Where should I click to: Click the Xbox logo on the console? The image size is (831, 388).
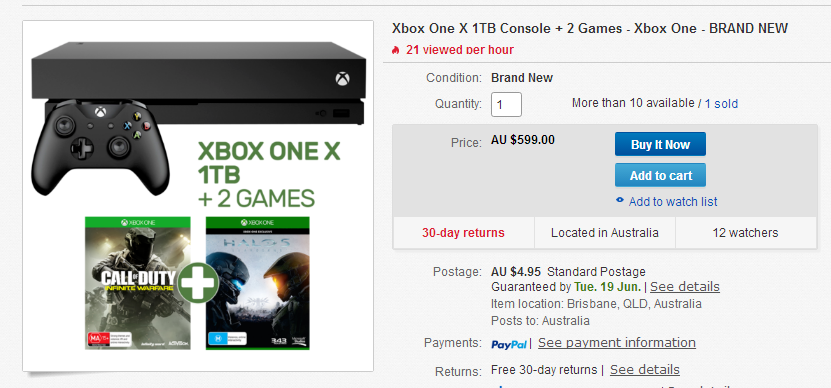[342, 79]
